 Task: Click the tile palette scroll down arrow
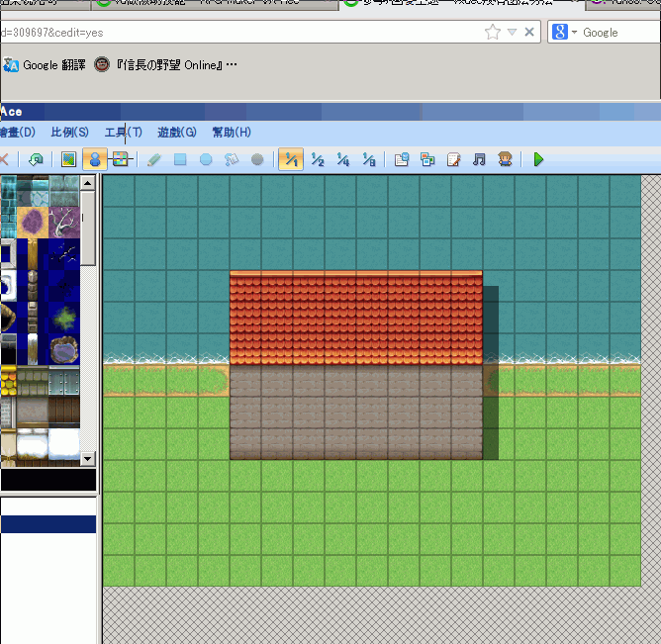pyautogui.click(x=88, y=459)
